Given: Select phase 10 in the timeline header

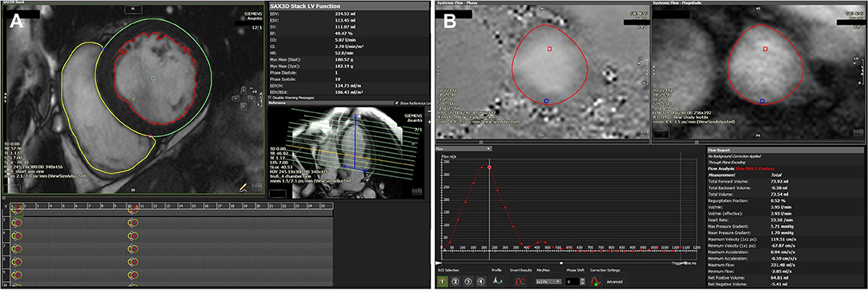Looking at the screenshot, I should [x=133, y=206].
